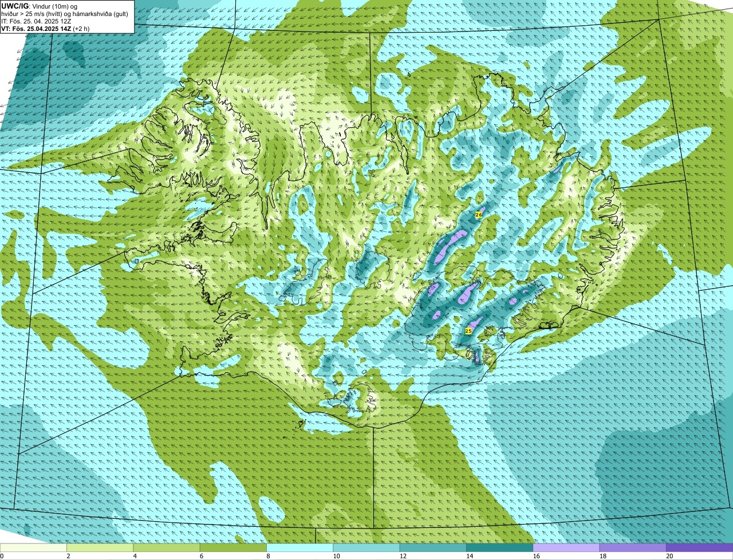The width and height of the screenshot is (733, 560).
Task: Click the legend scale value '14'
Action: (x=470, y=556)
